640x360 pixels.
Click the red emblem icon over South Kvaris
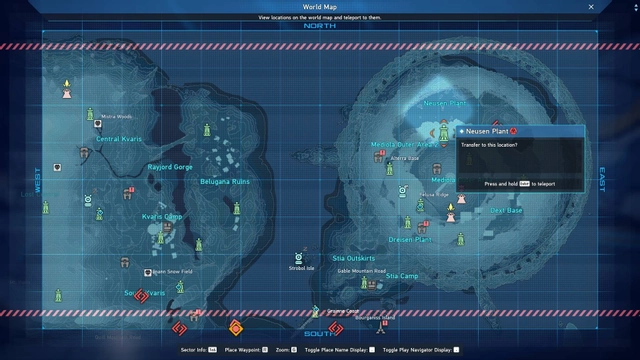click(142, 296)
